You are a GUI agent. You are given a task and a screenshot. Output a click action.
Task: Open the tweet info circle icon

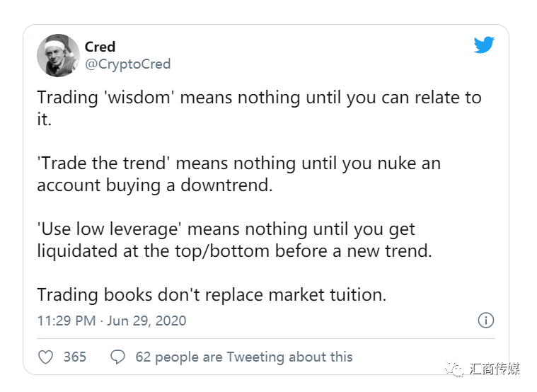(x=485, y=320)
